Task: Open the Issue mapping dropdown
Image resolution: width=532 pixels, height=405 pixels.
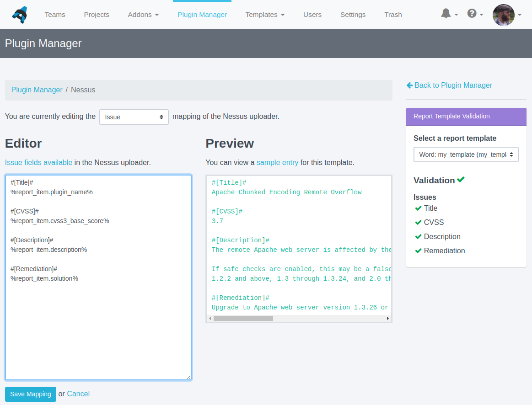Action: click(134, 117)
